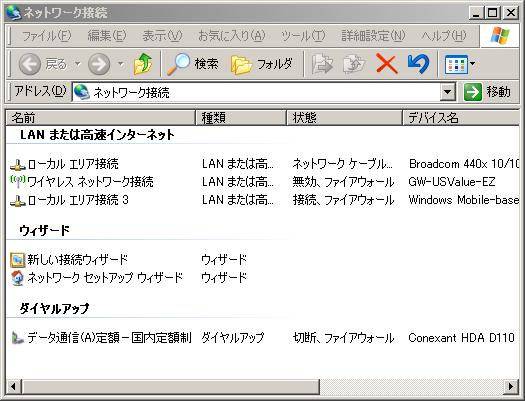This screenshot has height=401, width=525.
Task: Open the ツール(T) menu
Action: click(303, 35)
